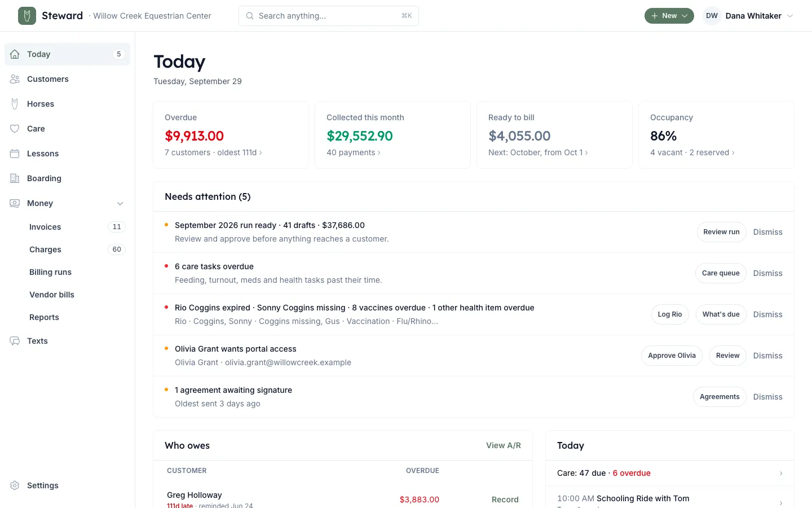Click the DW user avatar

click(712, 16)
